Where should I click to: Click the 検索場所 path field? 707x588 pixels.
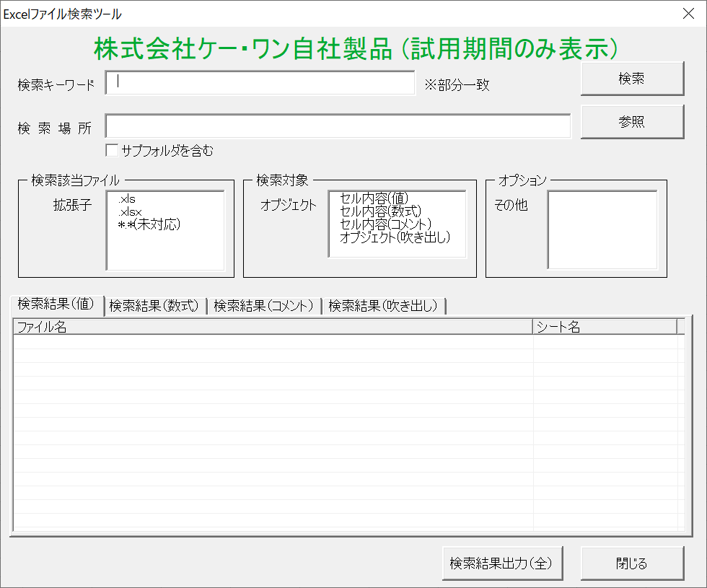[338, 126]
